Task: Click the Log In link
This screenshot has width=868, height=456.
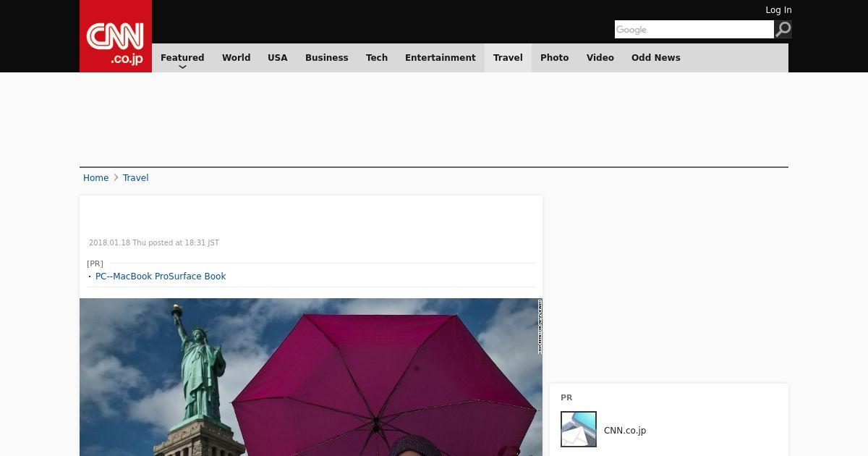Action: click(778, 10)
